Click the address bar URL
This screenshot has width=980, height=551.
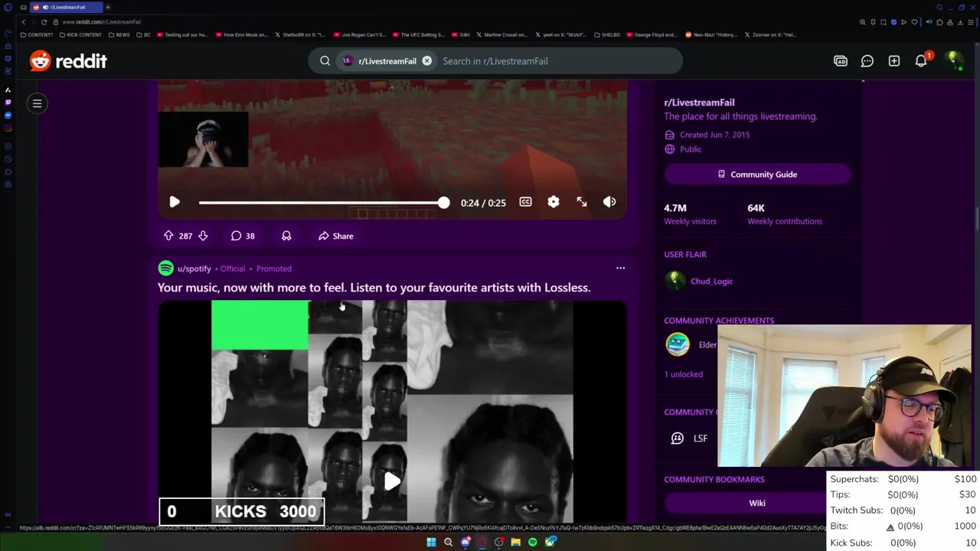pos(101,21)
